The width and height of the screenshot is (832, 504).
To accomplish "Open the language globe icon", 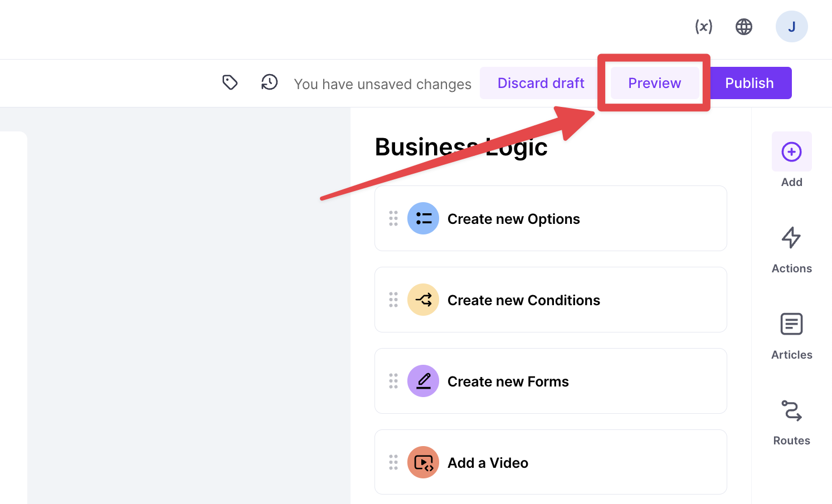I will 744,27.
